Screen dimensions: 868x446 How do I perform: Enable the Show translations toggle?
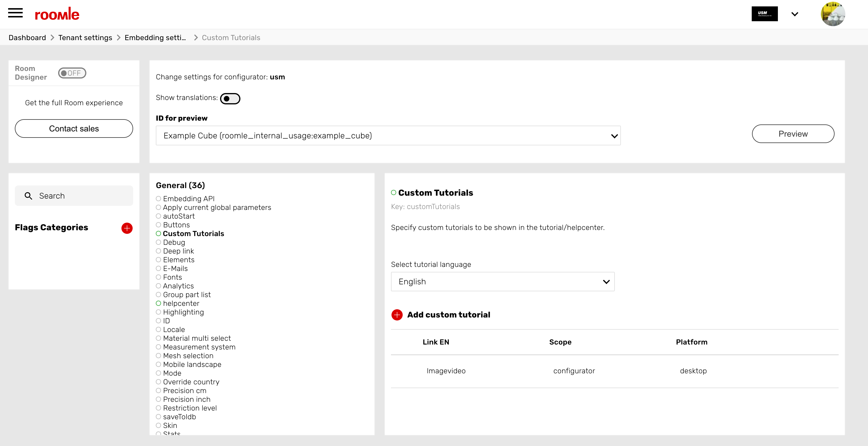pos(230,99)
